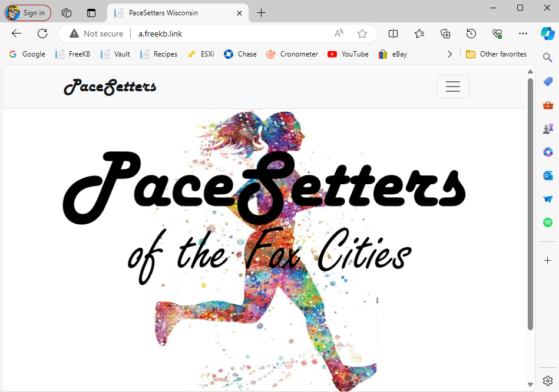Maximize the browser window
This screenshot has height=392, width=559.
tap(520, 8)
